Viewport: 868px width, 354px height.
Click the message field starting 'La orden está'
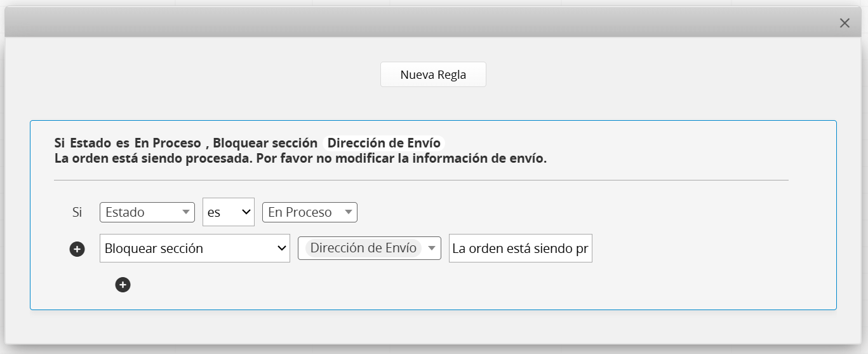520,248
